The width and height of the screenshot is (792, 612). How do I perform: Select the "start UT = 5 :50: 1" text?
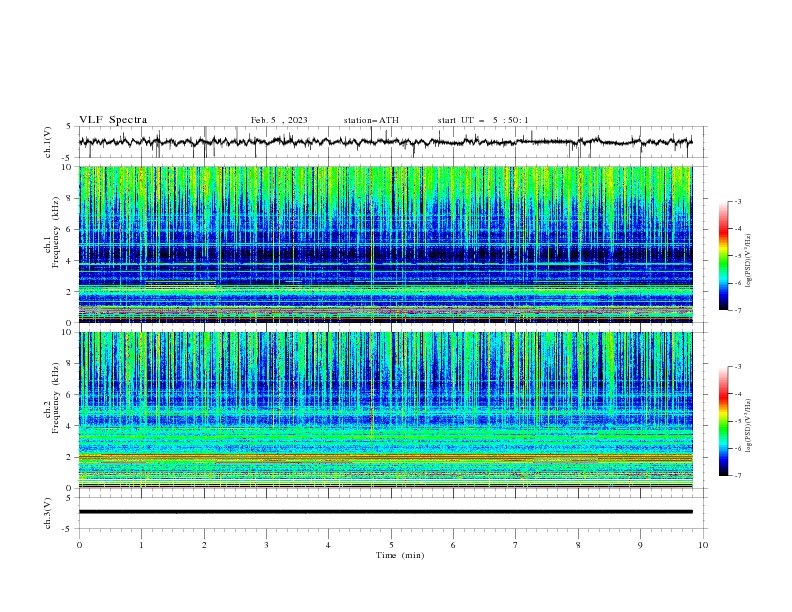(x=483, y=120)
